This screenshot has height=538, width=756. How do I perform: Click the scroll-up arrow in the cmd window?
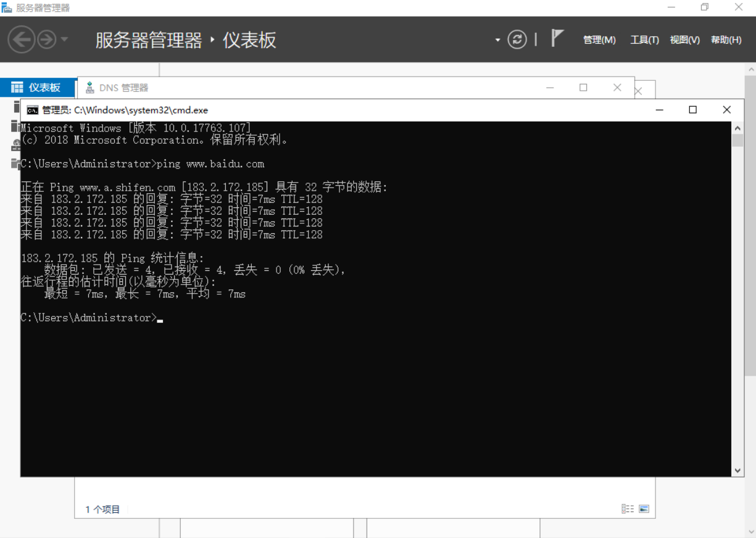737,127
